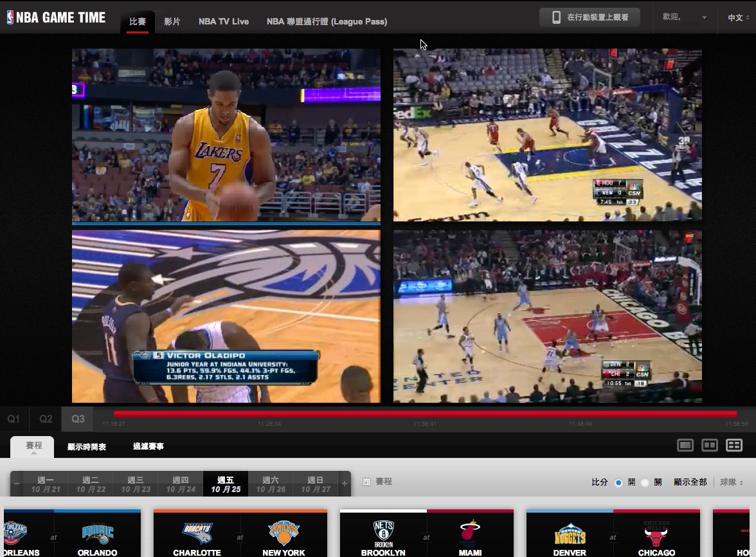
Task: Click the CHARLOTTE team name
Action: pyautogui.click(x=197, y=552)
